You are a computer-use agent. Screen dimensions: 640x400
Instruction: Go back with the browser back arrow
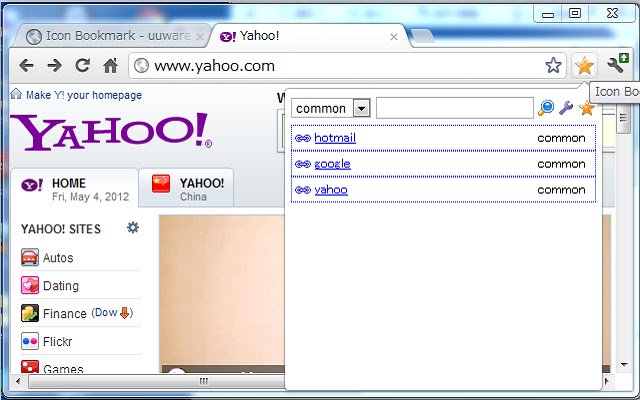tap(27, 65)
